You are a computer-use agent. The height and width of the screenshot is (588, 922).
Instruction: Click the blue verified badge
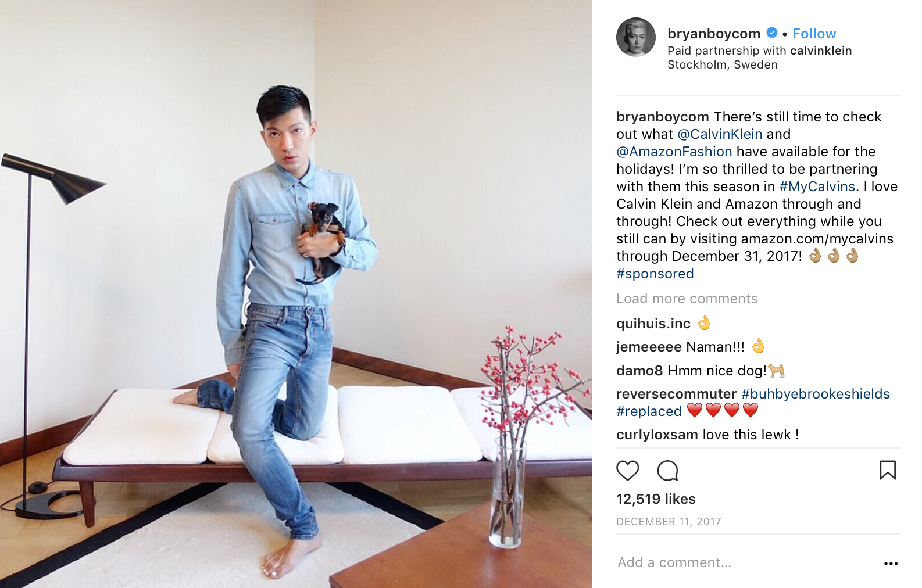coord(772,33)
